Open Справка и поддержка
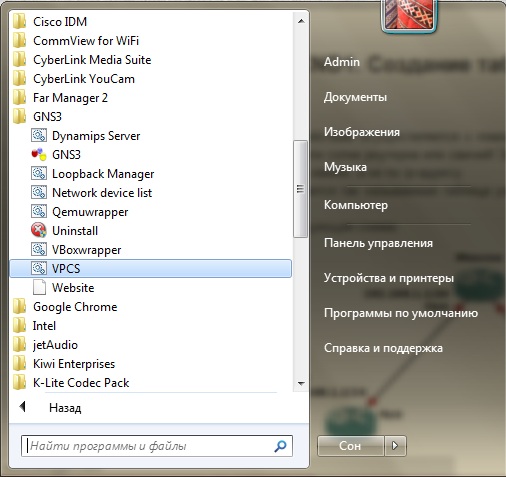 click(x=383, y=348)
